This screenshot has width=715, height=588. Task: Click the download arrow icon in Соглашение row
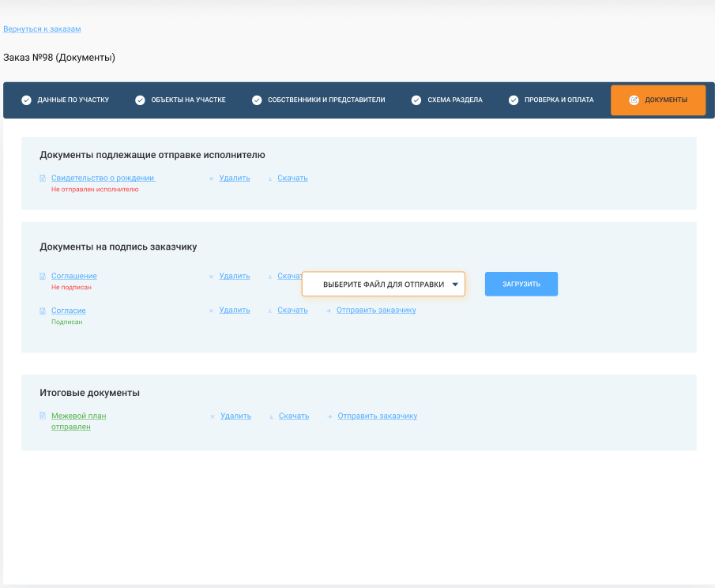(x=270, y=277)
